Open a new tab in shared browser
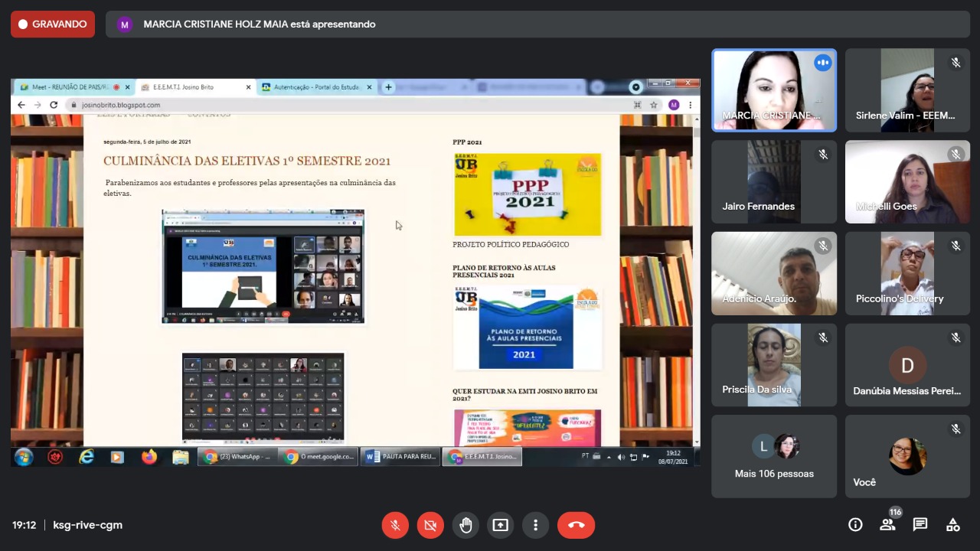 click(x=388, y=87)
